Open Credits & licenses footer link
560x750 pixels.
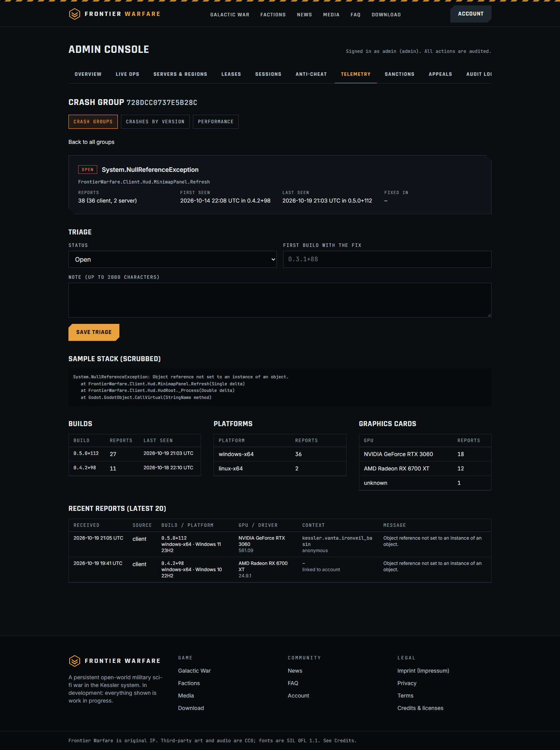coord(420,708)
